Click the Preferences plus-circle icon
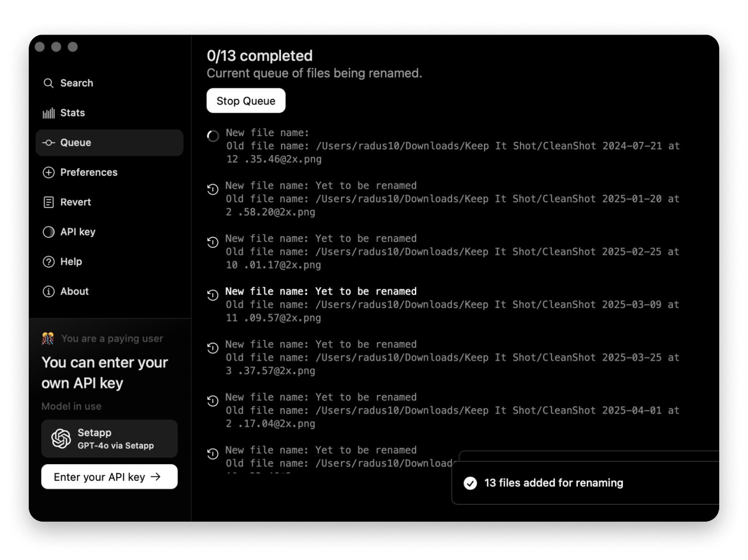Viewport: 748px width, 560px height. [x=48, y=173]
